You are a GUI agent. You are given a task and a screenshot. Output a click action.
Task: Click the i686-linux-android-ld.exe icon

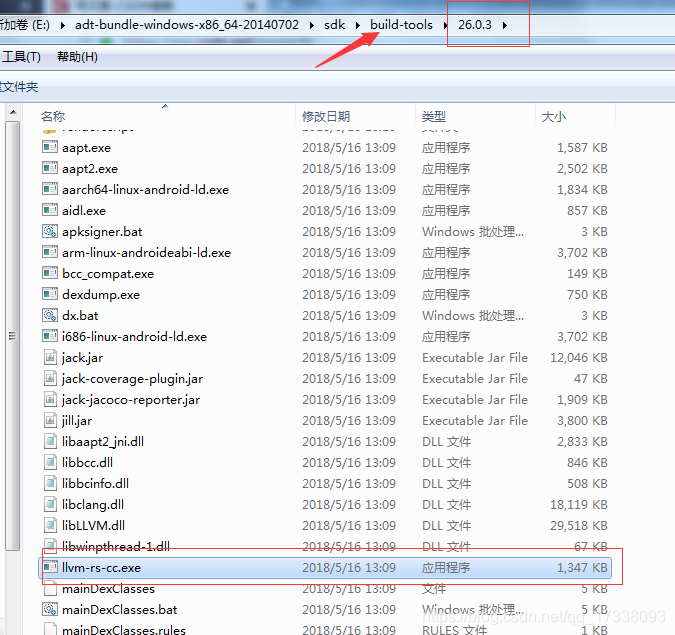pyautogui.click(x=50, y=336)
